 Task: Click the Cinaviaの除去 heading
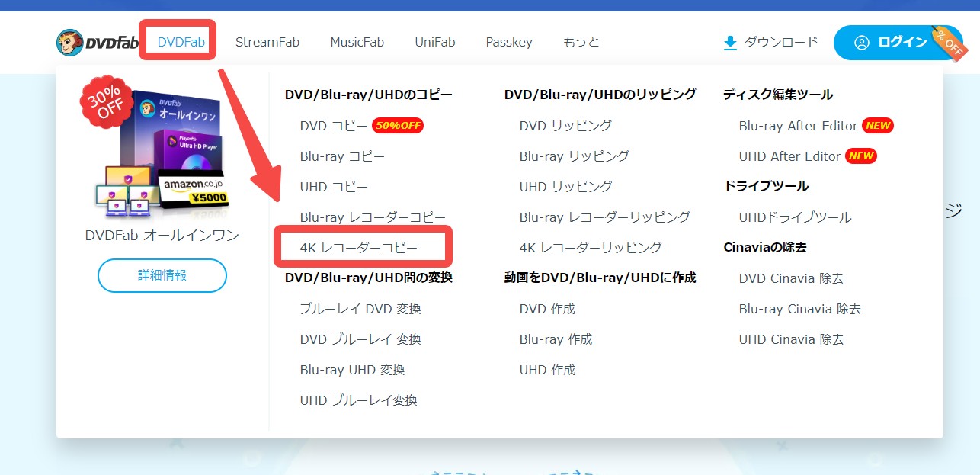765,247
